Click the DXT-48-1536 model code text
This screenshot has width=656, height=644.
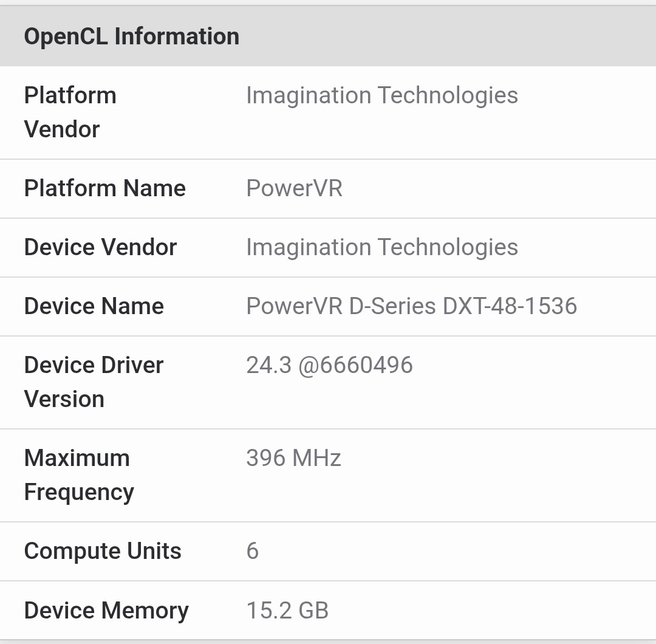click(x=510, y=306)
